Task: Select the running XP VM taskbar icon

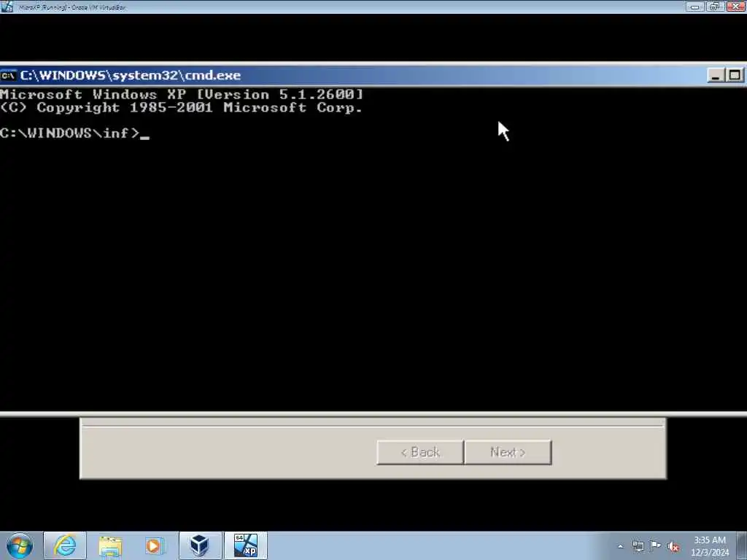Action: [x=246, y=545]
